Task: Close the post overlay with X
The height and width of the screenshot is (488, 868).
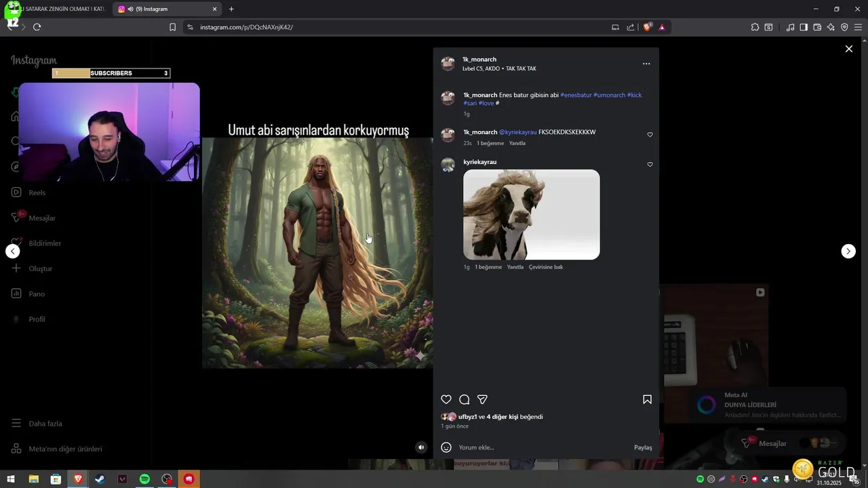Action: (x=848, y=49)
